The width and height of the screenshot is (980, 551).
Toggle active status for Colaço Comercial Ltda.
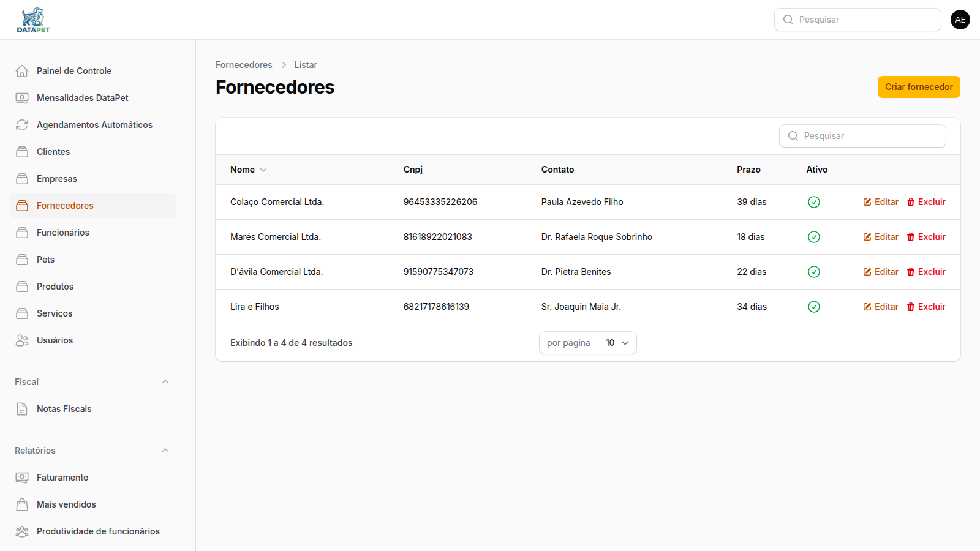[x=814, y=202]
